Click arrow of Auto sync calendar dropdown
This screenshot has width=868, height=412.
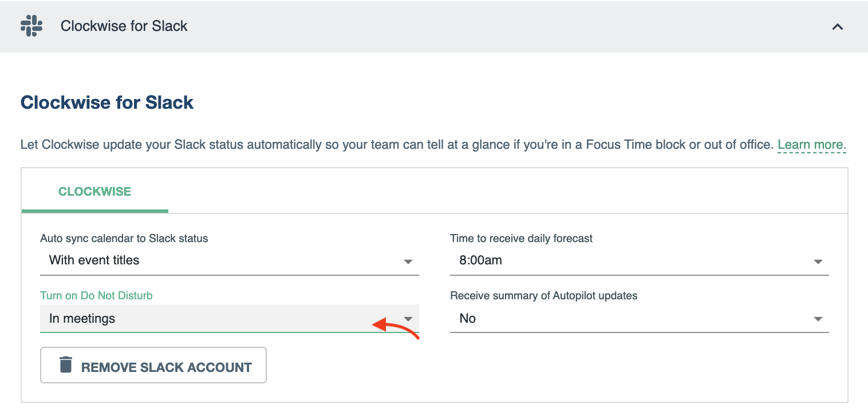click(408, 262)
